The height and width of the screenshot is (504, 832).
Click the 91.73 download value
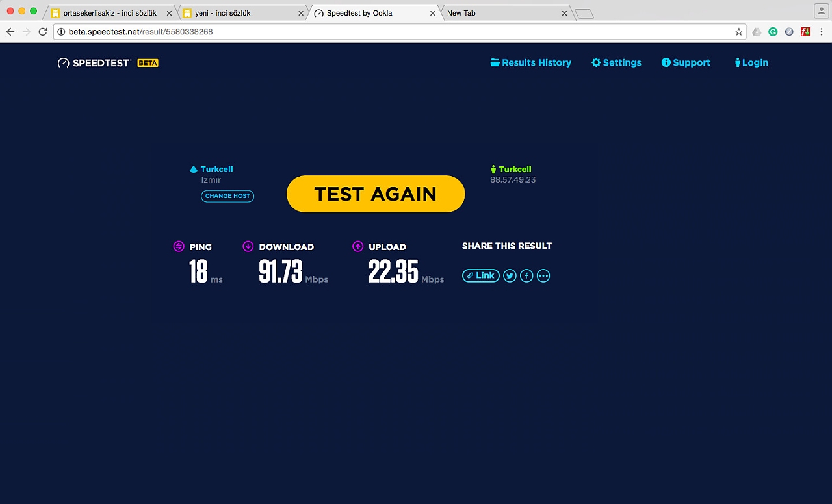[281, 271]
